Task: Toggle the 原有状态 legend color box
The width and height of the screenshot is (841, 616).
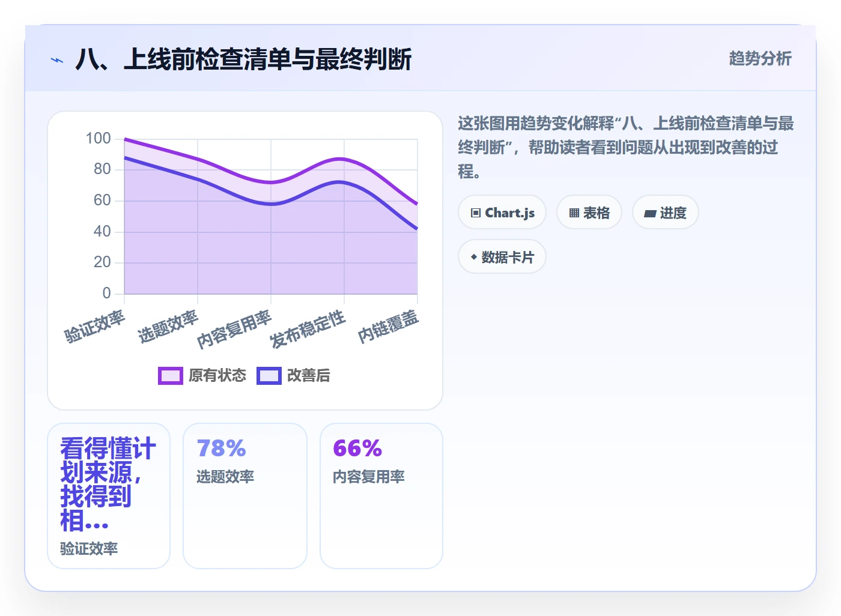Action: 171,376
